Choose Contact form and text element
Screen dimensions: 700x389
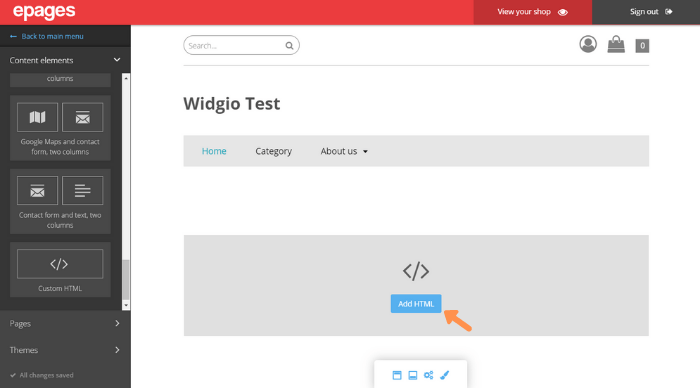coord(60,201)
